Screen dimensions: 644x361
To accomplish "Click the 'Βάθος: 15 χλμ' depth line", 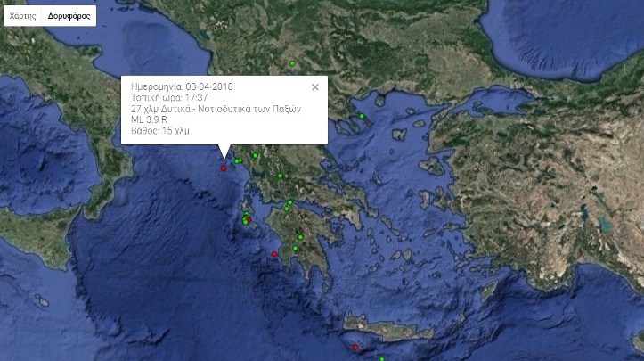I will 160,131.
